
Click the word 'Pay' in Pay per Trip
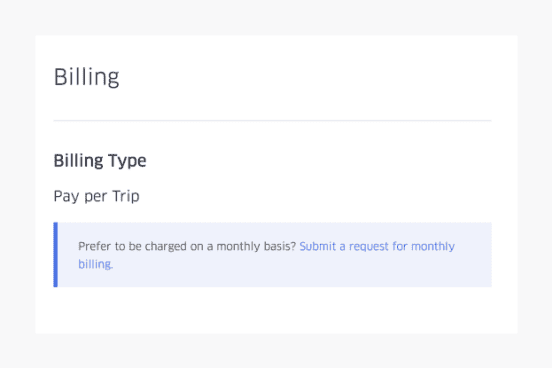click(x=67, y=197)
